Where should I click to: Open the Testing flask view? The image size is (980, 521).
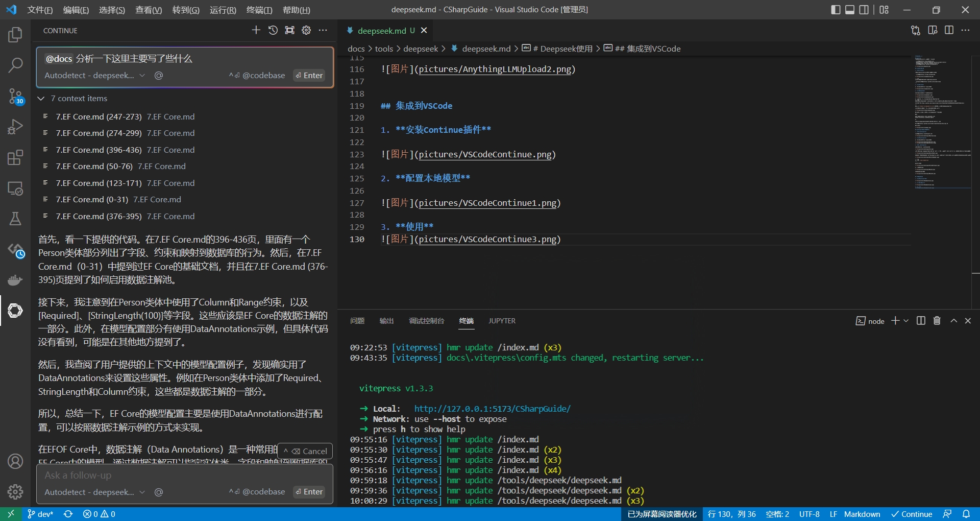coord(15,219)
